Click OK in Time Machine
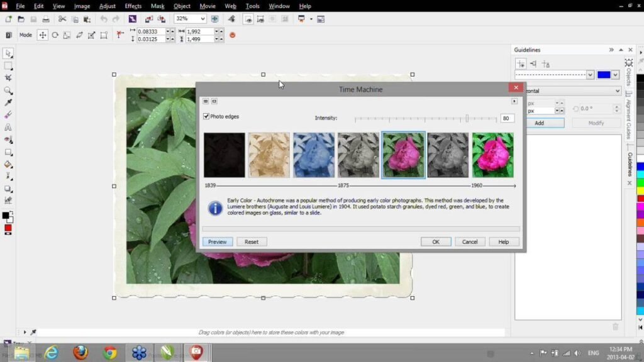The height and width of the screenshot is (362, 644). (x=436, y=242)
